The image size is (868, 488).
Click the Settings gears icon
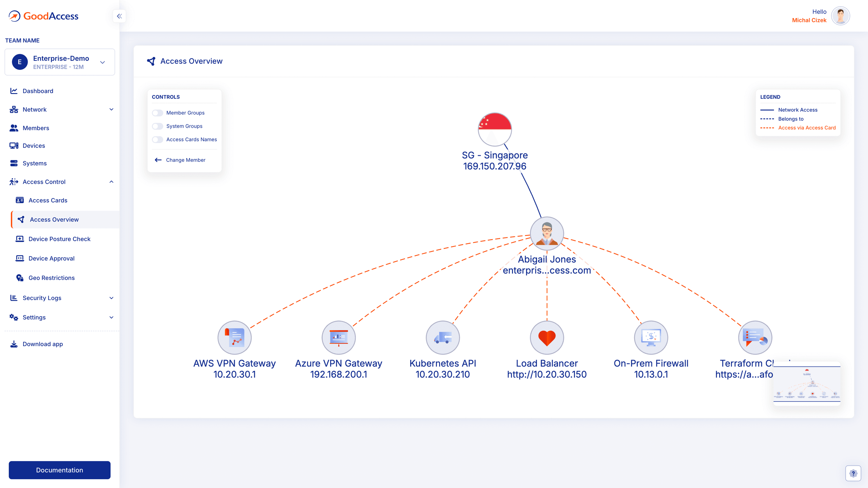pos(14,317)
